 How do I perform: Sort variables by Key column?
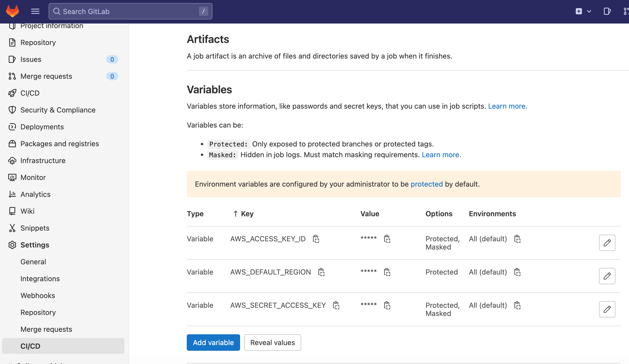[247, 214]
